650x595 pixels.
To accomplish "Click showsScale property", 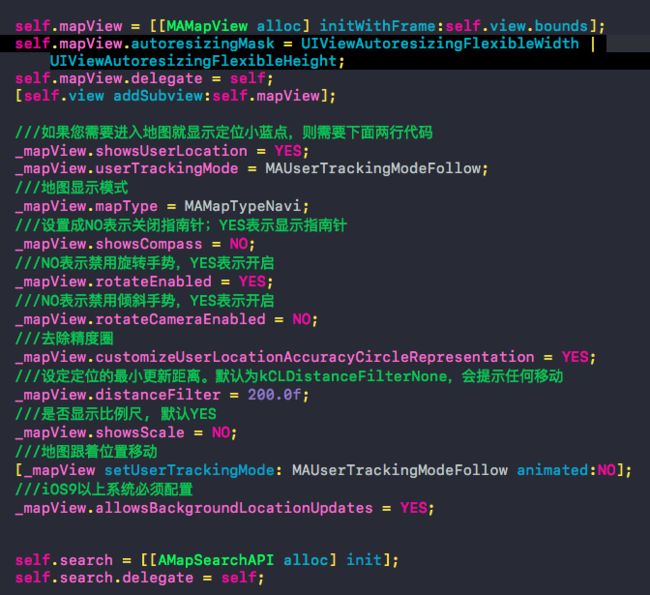I will (140, 432).
